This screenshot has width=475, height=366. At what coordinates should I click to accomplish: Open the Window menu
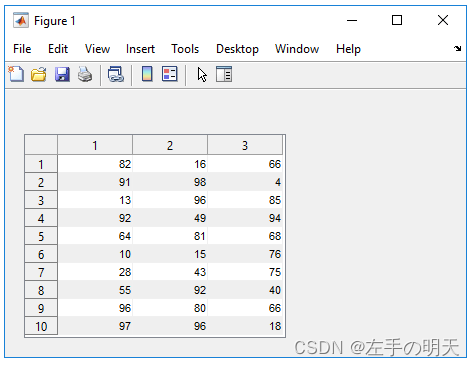click(297, 49)
